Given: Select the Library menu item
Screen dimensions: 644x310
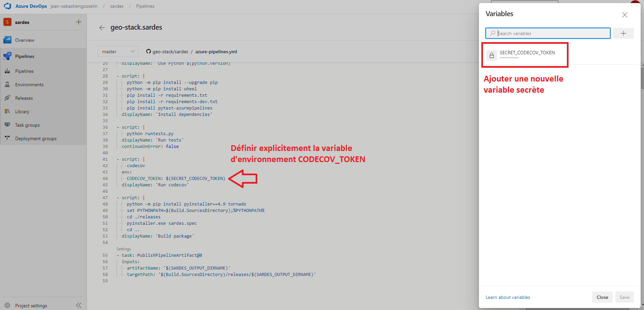Looking at the screenshot, I should (x=43, y=112).
